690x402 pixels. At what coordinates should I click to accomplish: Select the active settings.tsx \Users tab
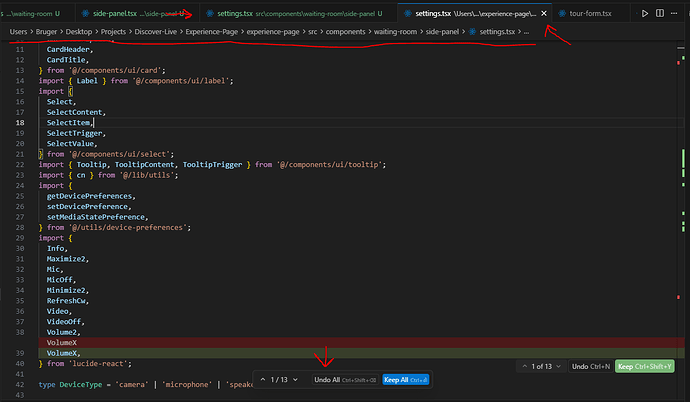[x=475, y=14]
